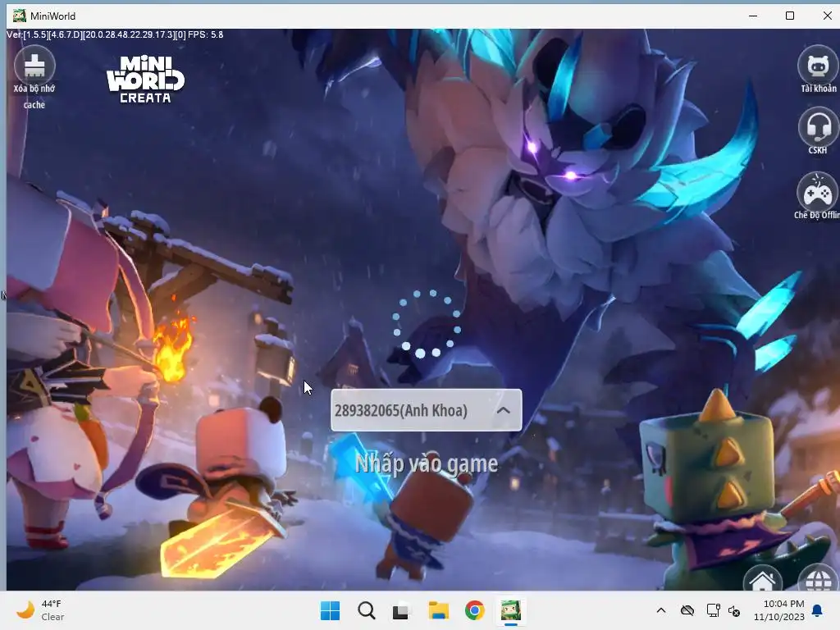Open Task View on the taskbar
The height and width of the screenshot is (630, 840).
point(400,610)
